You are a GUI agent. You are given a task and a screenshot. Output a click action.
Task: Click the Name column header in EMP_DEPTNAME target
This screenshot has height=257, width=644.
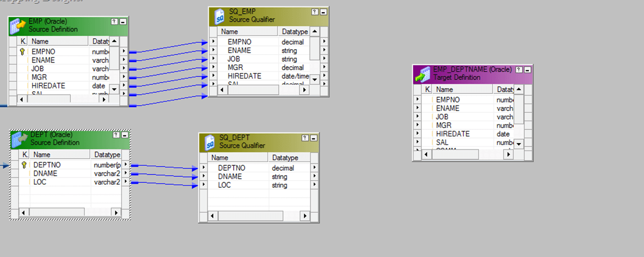[x=462, y=90]
